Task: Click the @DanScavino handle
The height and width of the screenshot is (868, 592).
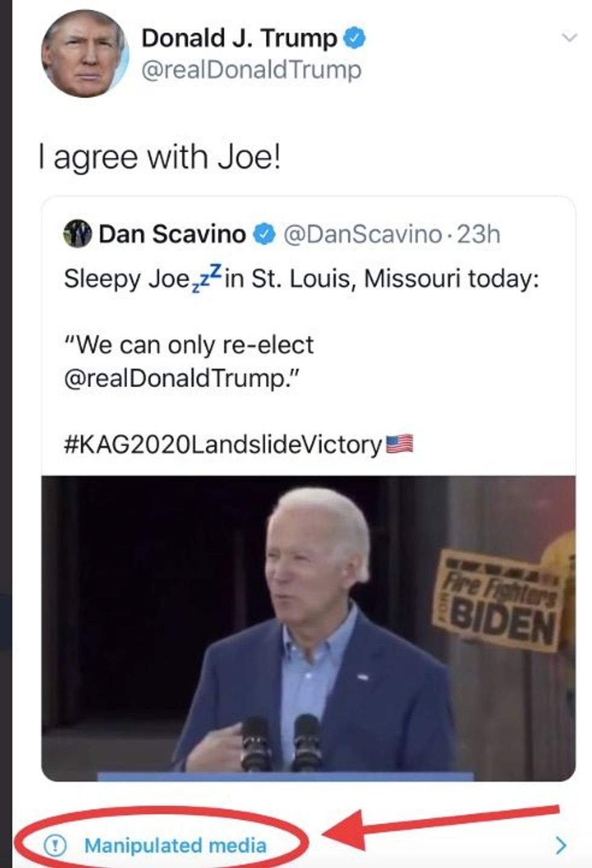Action: pyautogui.click(x=362, y=235)
